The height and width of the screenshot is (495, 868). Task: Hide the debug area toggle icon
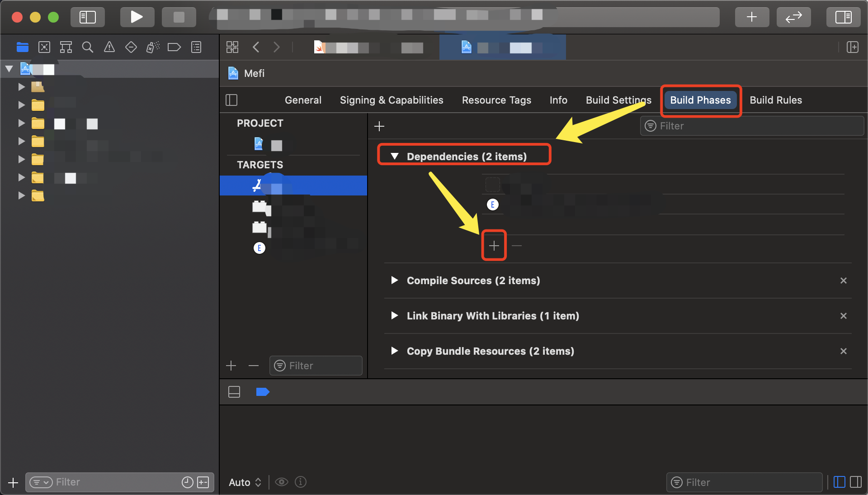click(234, 392)
